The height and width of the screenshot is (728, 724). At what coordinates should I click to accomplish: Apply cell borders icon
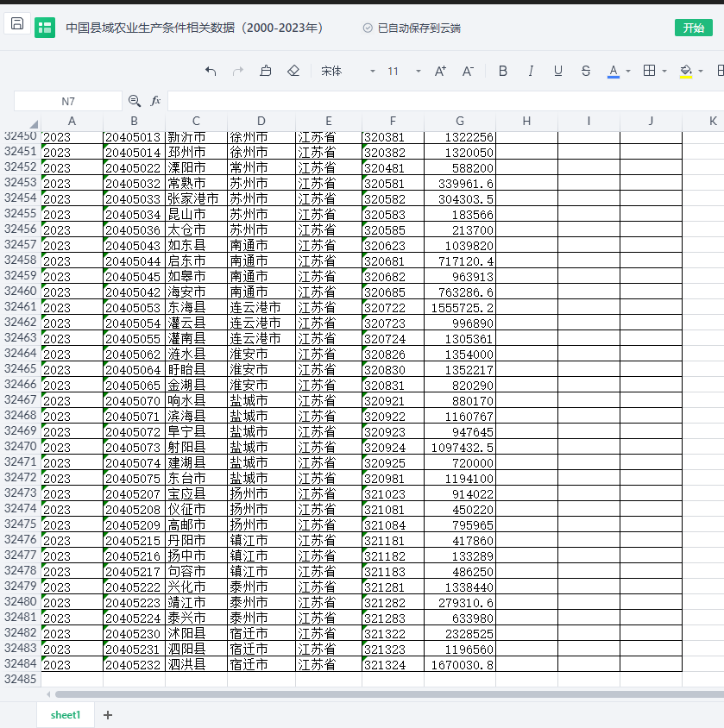pos(649,71)
